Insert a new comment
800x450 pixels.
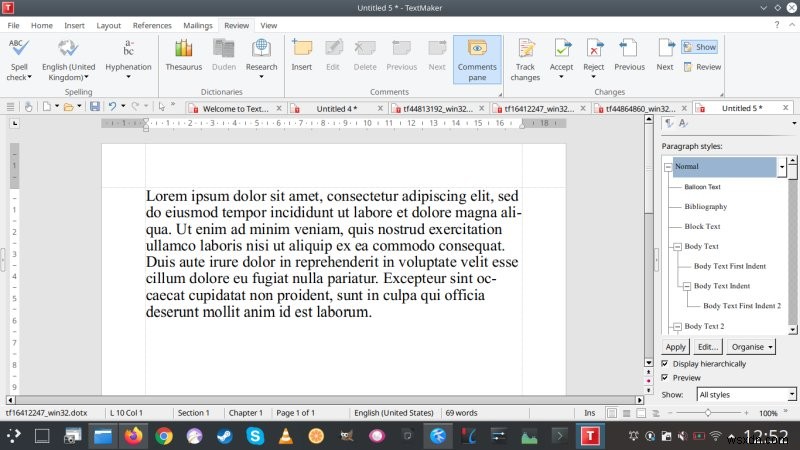click(302, 55)
